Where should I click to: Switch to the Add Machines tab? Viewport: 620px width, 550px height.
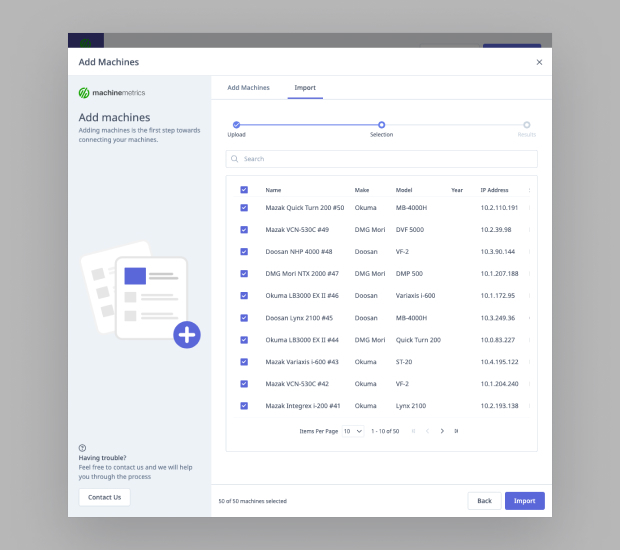[248, 88]
